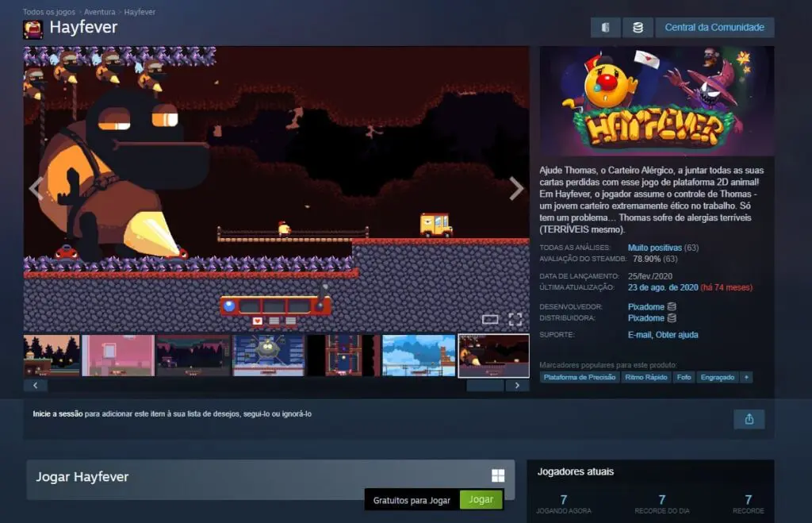Image resolution: width=812 pixels, height=523 pixels.
Task: Open the Pixadome developer link
Action: click(x=645, y=307)
